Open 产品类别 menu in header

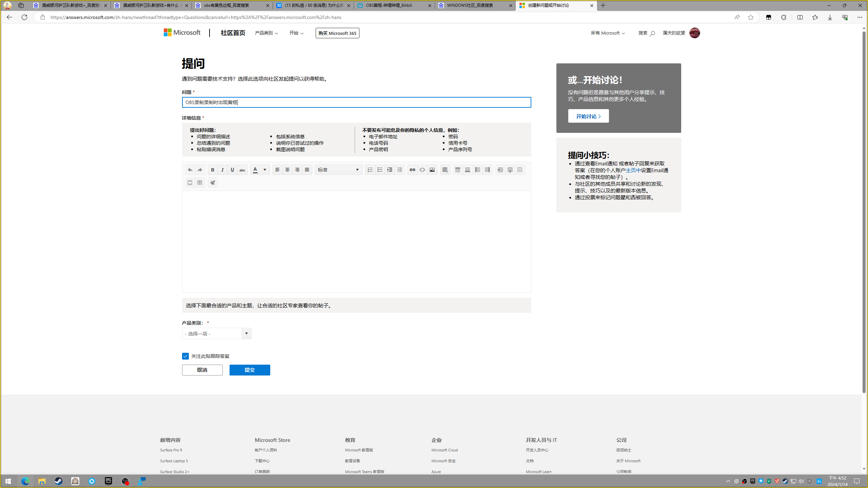[x=267, y=33]
